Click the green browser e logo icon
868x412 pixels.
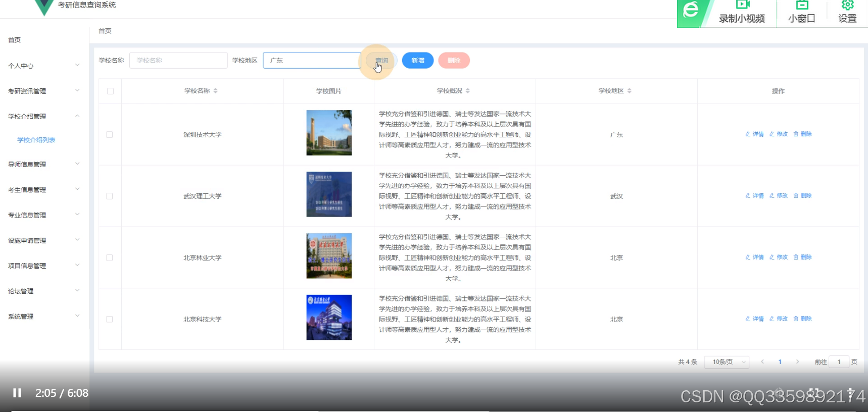tap(691, 10)
